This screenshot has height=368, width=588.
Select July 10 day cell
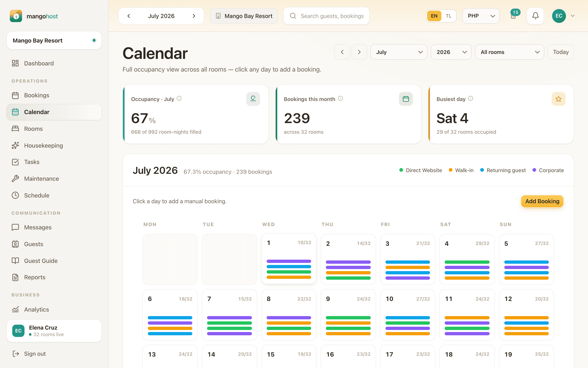click(408, 315)
